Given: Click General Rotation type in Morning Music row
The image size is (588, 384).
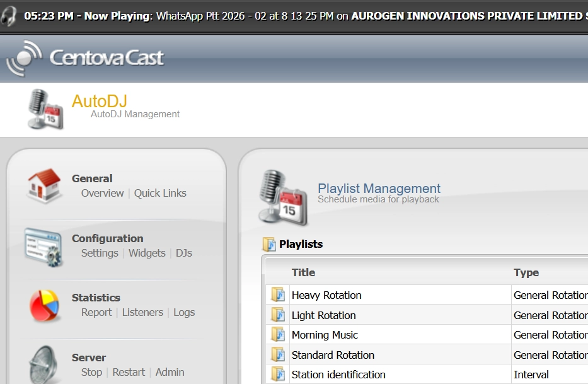Looking at the screenshot, I should (x=550, y=335).
